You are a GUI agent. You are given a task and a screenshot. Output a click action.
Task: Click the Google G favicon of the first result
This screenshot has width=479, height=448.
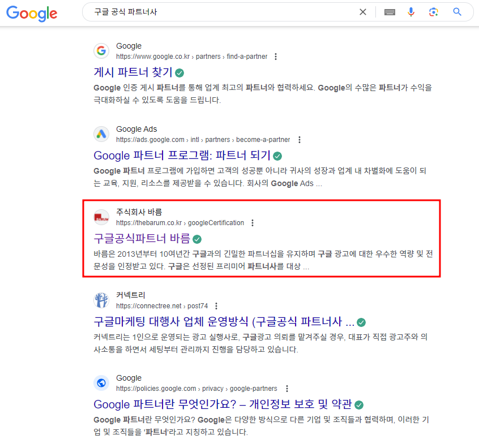(x=101, y=51)
